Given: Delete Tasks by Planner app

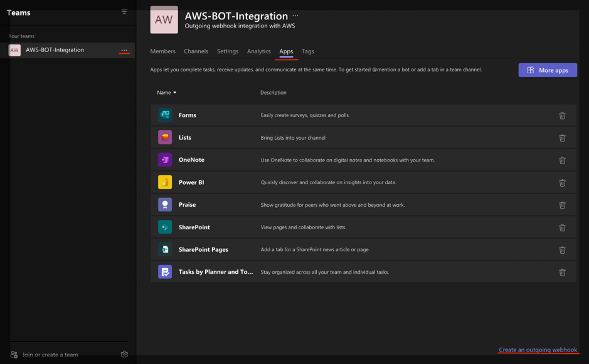Looking at the screenshot, I should (562, 273).
